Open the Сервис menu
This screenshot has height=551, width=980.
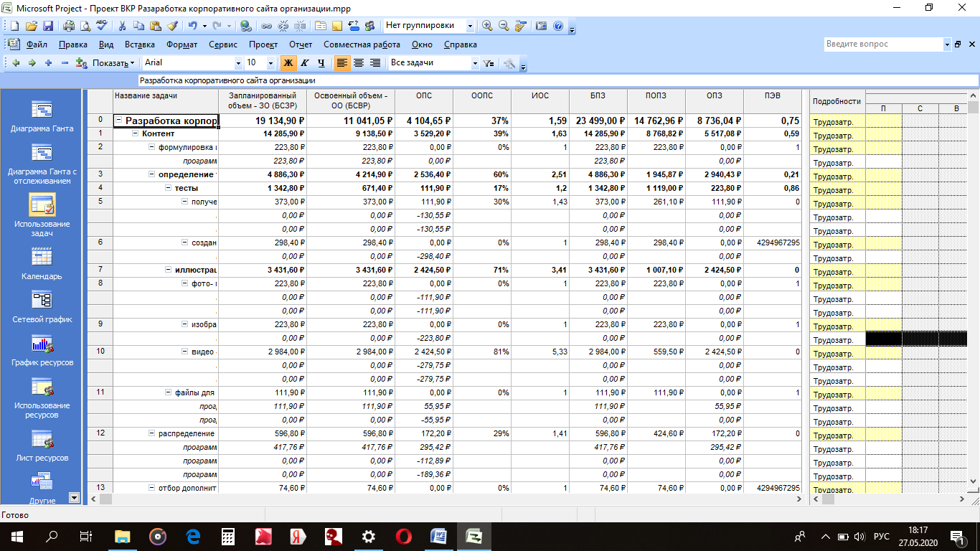[223, 44]
